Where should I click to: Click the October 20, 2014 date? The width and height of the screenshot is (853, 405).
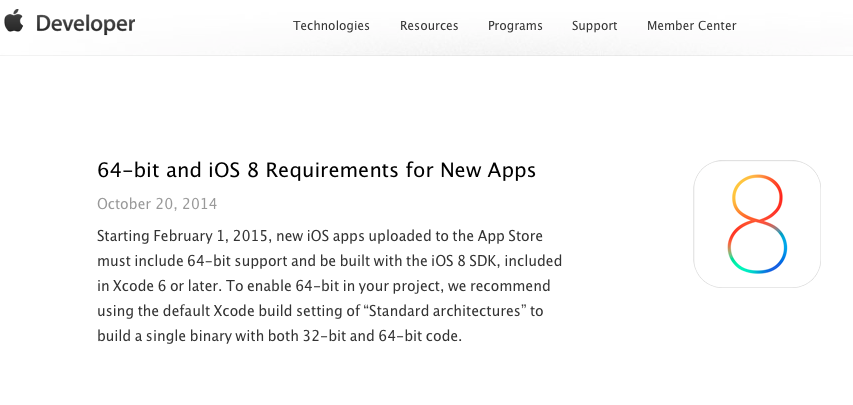(157, 204)
